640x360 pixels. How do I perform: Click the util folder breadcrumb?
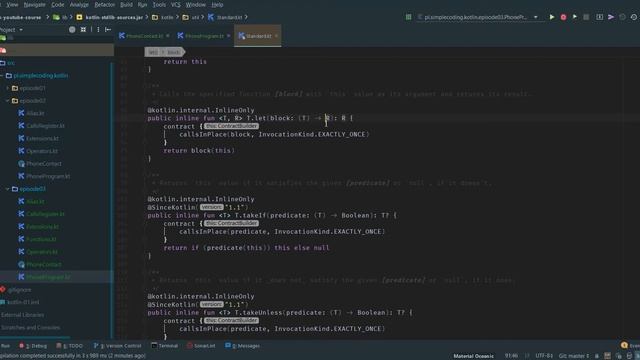pyautogui.click(x=191, y=17)
